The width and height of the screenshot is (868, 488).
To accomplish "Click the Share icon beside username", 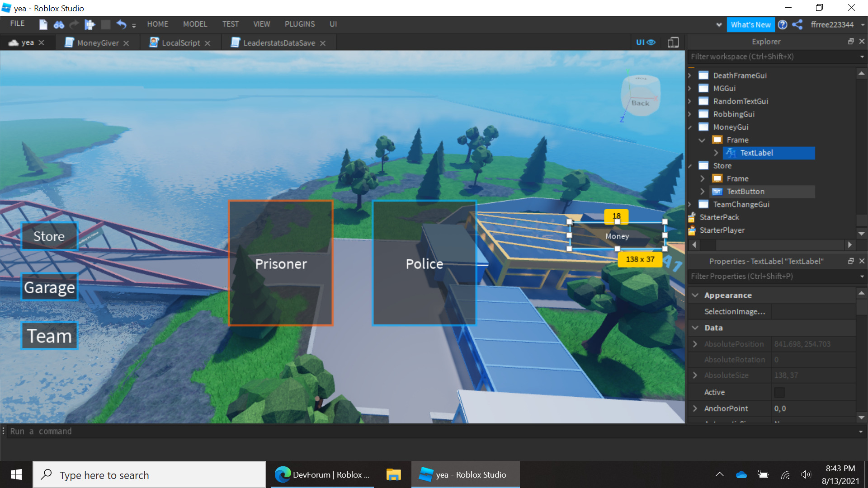I will point(797,24).
